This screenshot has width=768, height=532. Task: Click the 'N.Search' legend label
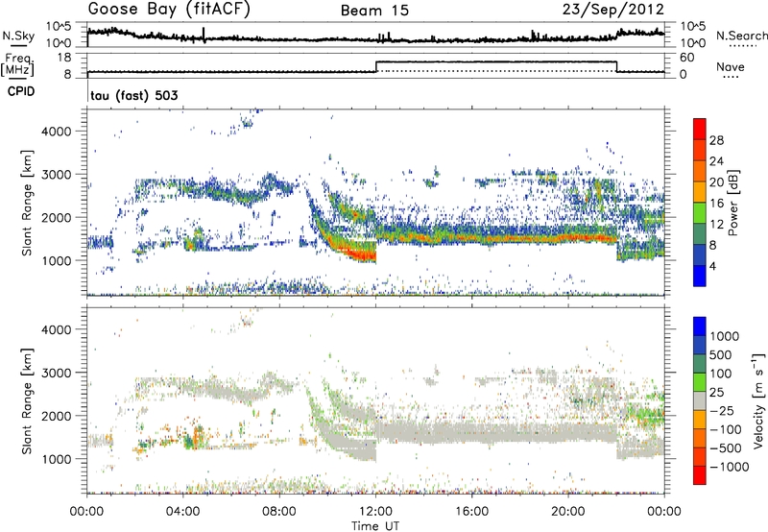coord(741,36)
